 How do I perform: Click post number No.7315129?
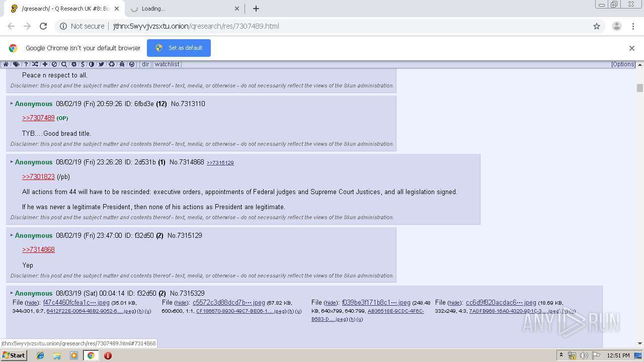185,235
